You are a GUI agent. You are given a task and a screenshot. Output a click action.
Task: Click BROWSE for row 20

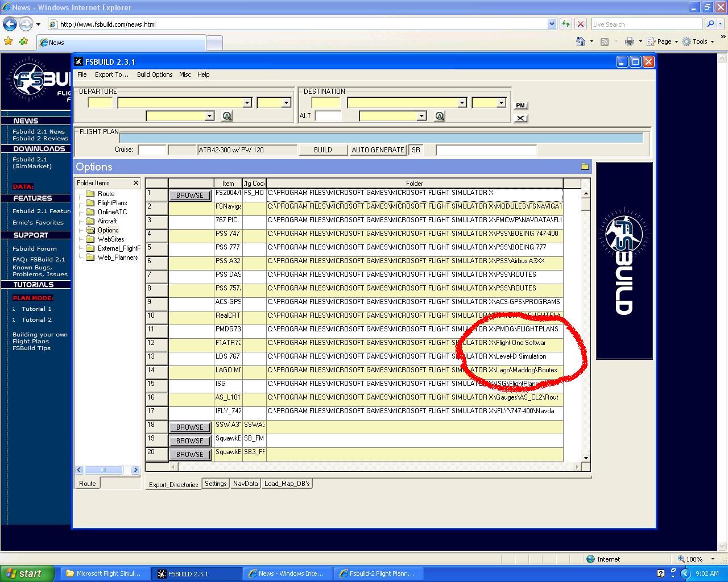click(x=190, y=455)
